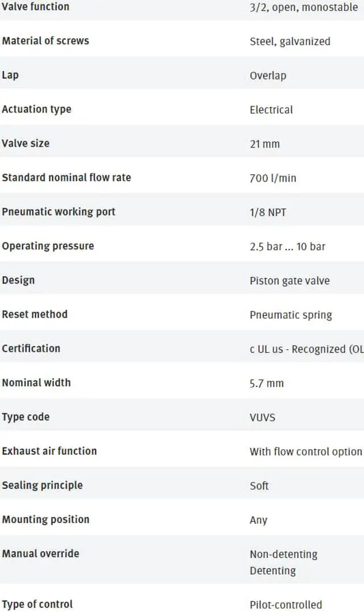Select the 'Electrical' actuation value
The width and height of the screenshot is (364, 612).
tap(271, 110)
